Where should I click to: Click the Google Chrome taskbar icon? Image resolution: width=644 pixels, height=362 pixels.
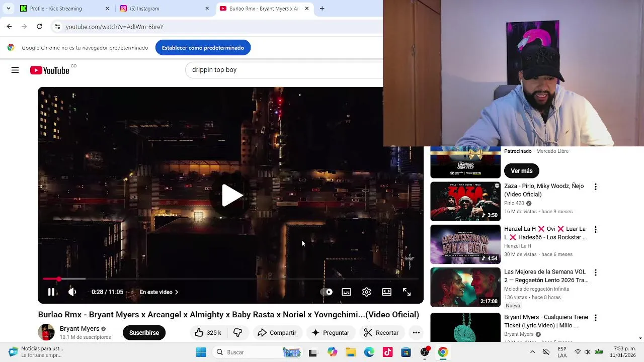click(x=443, y=352)
